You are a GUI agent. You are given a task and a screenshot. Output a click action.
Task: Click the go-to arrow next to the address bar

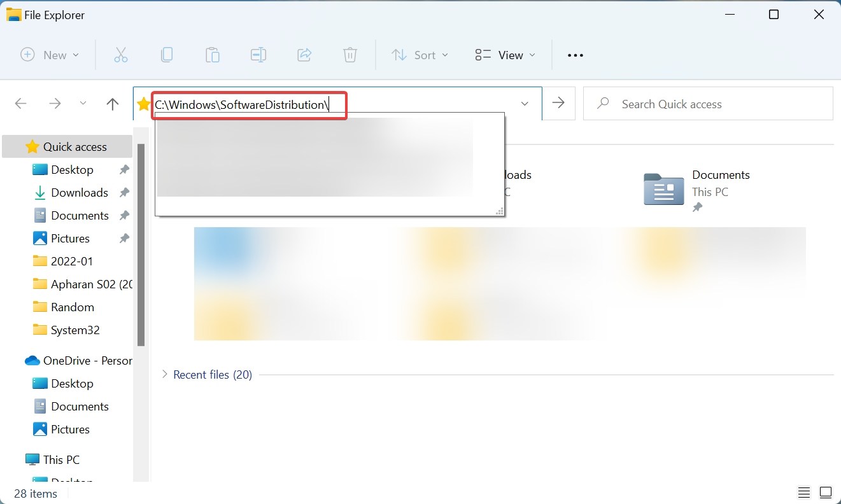click(x=558, y=103)
